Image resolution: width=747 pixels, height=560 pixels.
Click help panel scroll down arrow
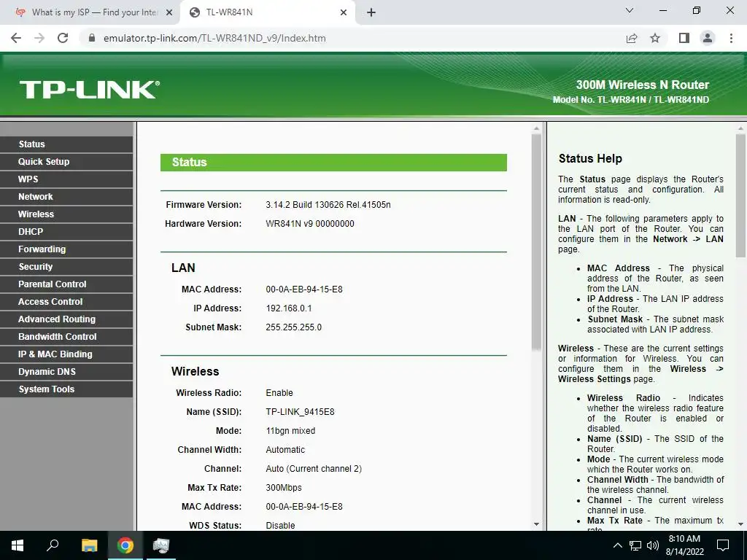[741, 524]
